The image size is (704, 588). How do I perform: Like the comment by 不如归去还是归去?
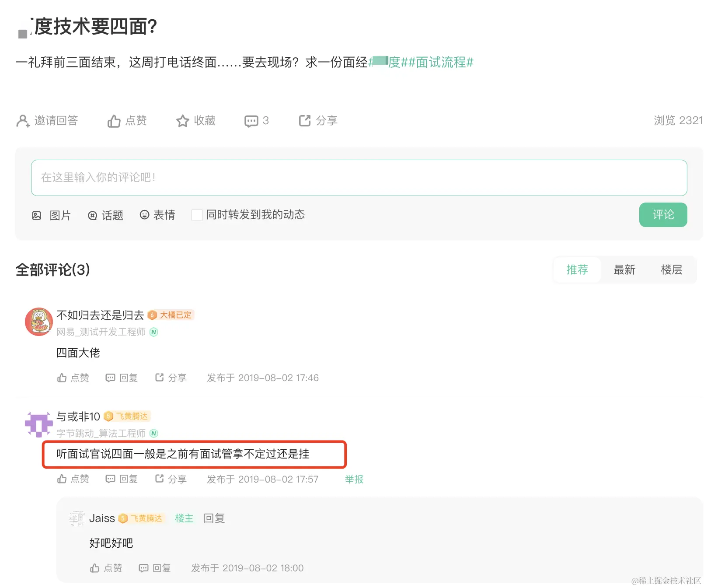(62, 378)
